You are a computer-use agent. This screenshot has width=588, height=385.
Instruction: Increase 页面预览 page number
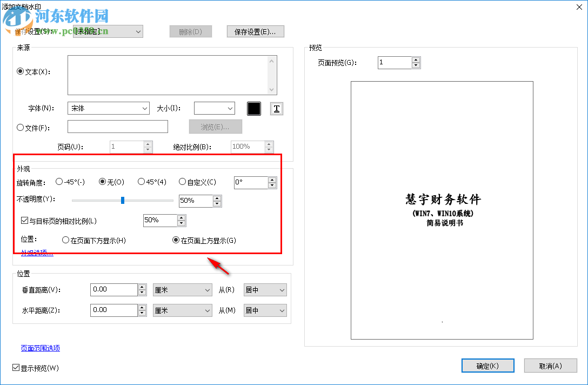(416, 59)
